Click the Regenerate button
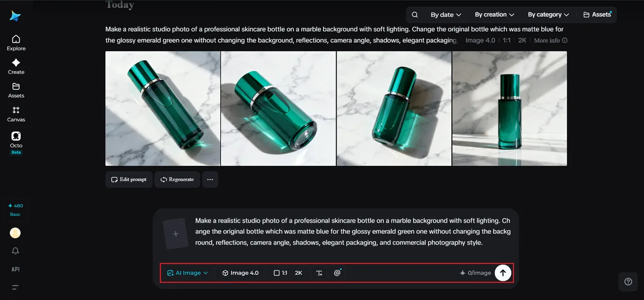The width and height of the screenshot is (644, 300). click(177, 179)
